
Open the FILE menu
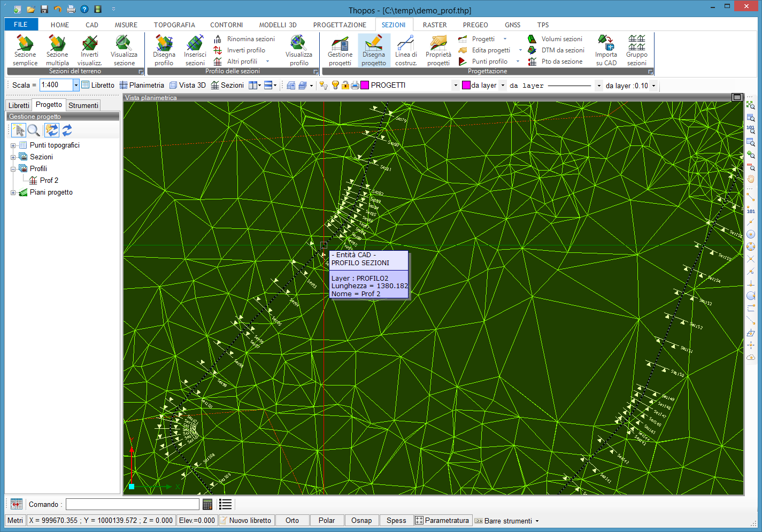[21, 25]
